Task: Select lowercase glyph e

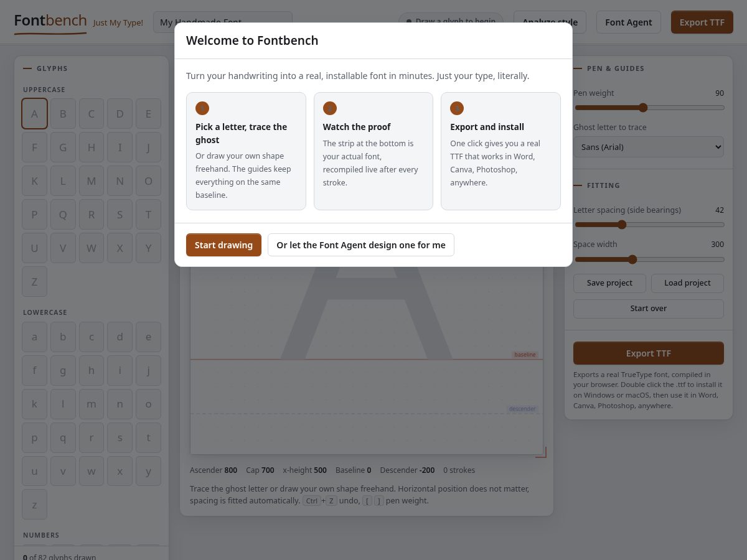Action: [x=148, y=337]
